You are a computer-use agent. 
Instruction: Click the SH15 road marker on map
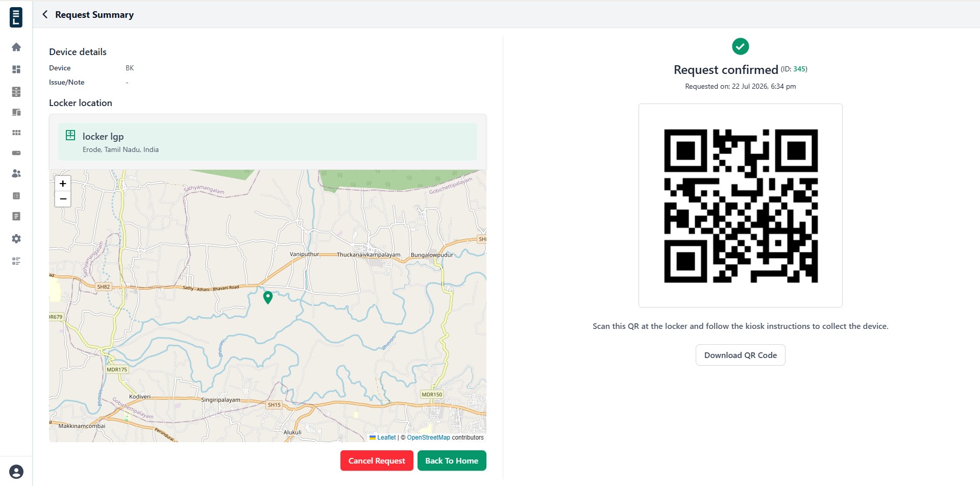click(274, 405)
